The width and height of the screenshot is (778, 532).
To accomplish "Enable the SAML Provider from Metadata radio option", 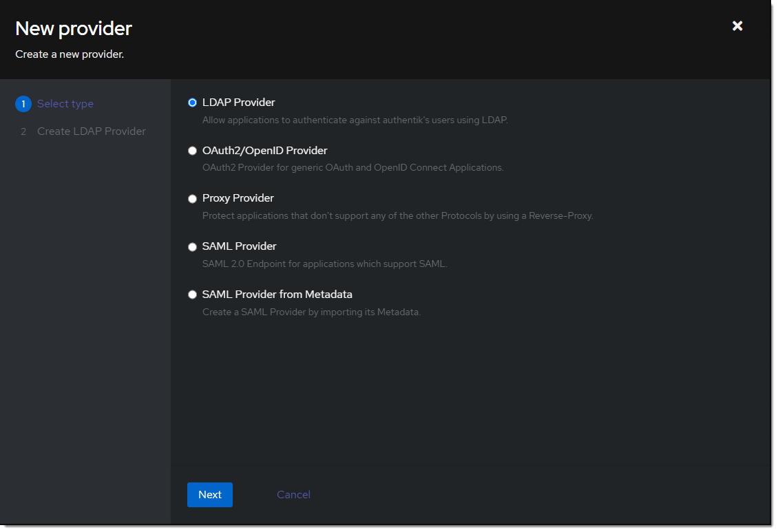I will (193, 295).
